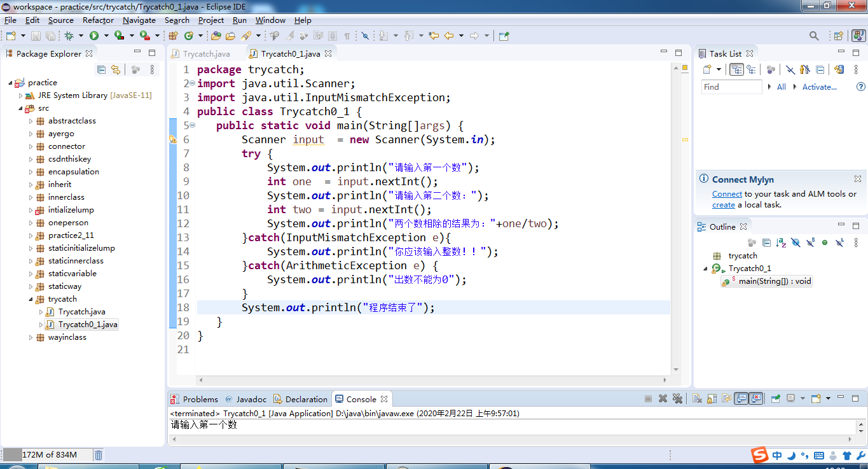Image resolution: width=868 pixels, height=469 pixels.
Task: Toggle Hide Completed Tasks in Task List
Action: point(790,69)
